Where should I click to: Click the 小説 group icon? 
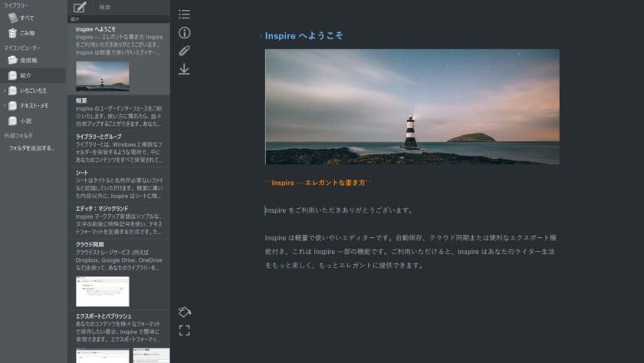click(x=13, y=120)
